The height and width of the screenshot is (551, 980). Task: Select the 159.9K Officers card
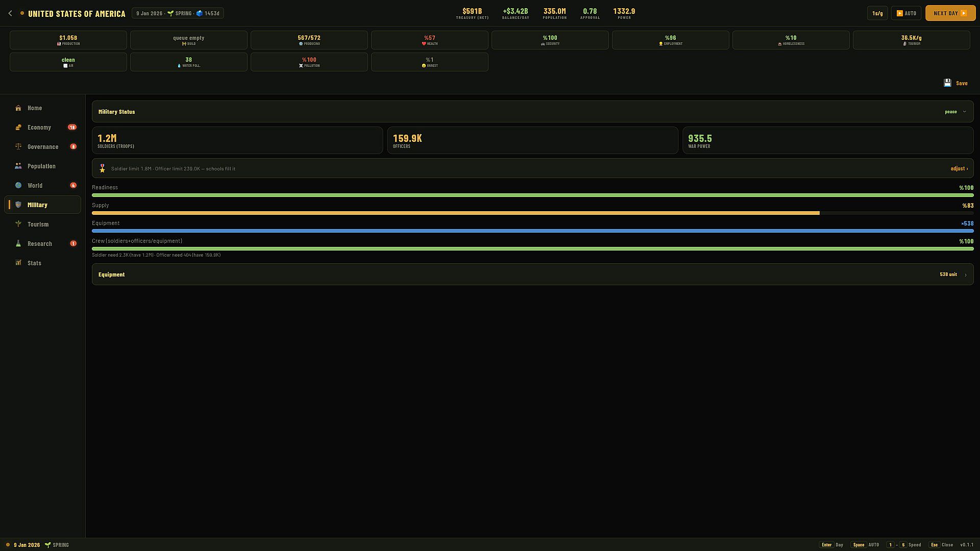click(x=533, y=140)
